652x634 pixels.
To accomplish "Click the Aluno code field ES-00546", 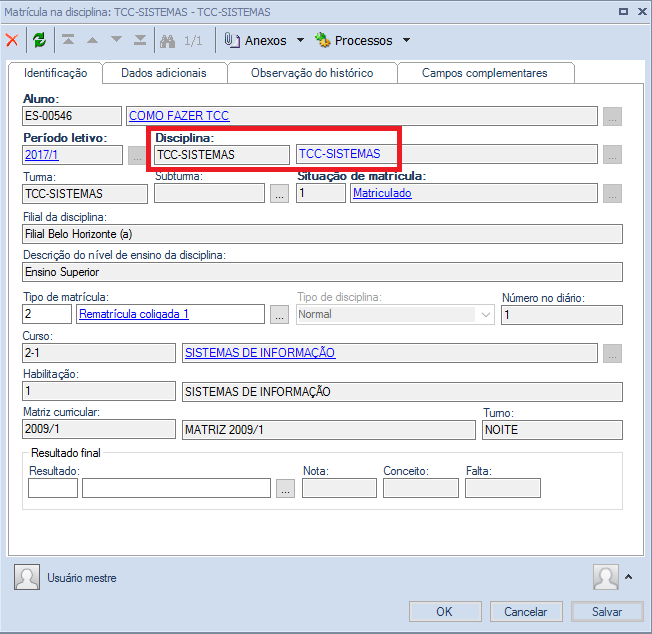I will [x=72, y=116].
